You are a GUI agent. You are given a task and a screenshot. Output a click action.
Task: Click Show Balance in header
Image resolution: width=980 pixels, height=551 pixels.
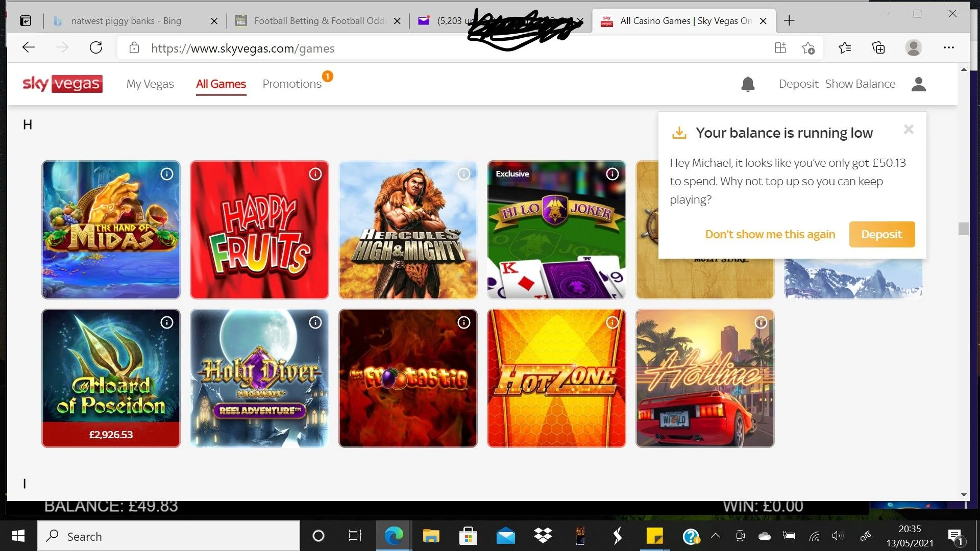(861, 84)
